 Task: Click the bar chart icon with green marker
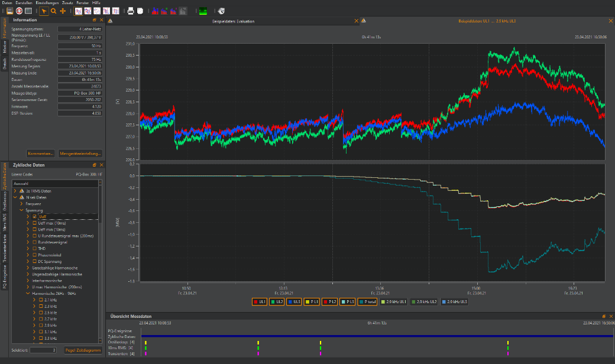pos(164,11)
